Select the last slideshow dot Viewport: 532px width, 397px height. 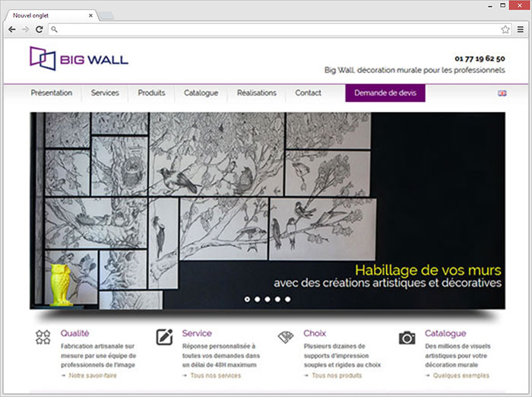(287, 299)
